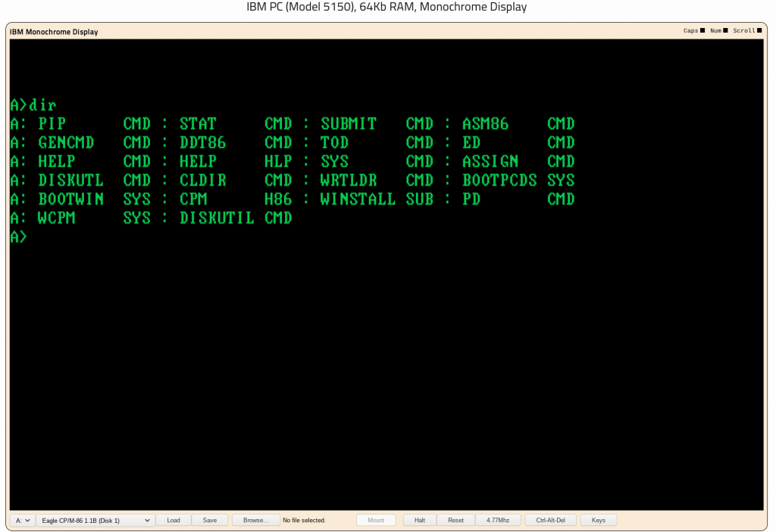This screenshot has width=776, height=532.
Task: Open the Browse... file picker
Action: point(256,520)
